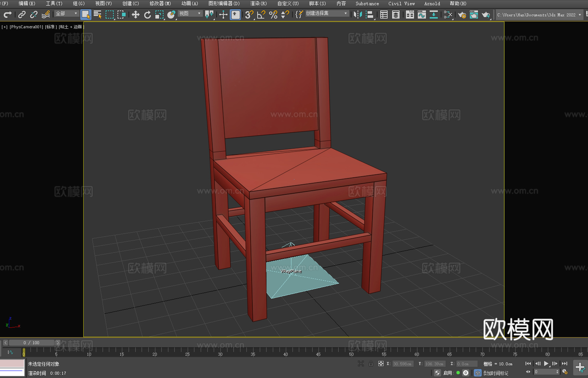The height and width of the screenshot is (378, 588).
Task: Play the animation
Action: coord(546,364)
